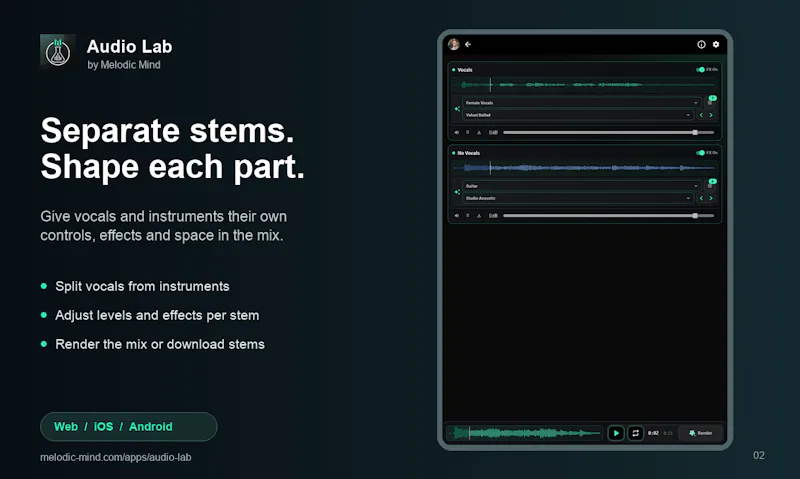Click the sparkle AI icon in No Vocals stem

(457, 192)
